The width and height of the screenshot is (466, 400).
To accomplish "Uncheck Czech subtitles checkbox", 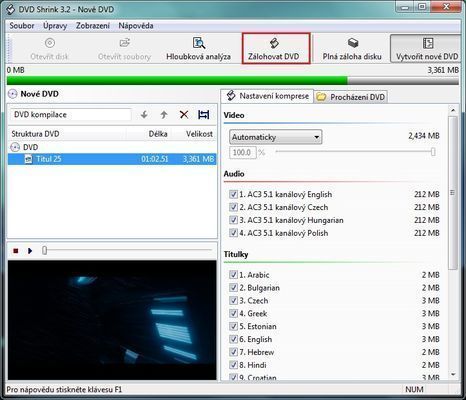I will tap(233, 300).
